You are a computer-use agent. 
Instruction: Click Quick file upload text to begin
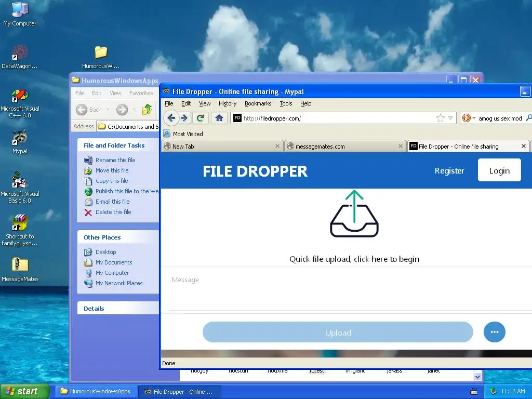coord(354,259)
